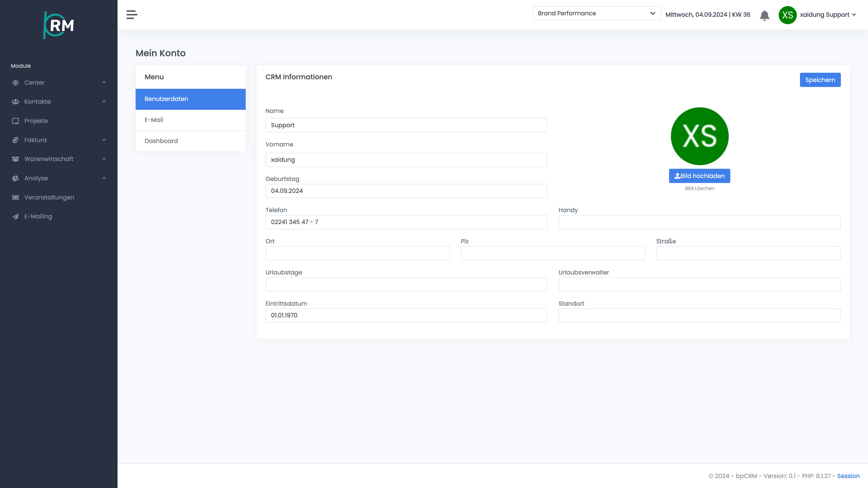Click the Speichern button
This screenshot has width=868, height=488.
[x=820, y=80]
